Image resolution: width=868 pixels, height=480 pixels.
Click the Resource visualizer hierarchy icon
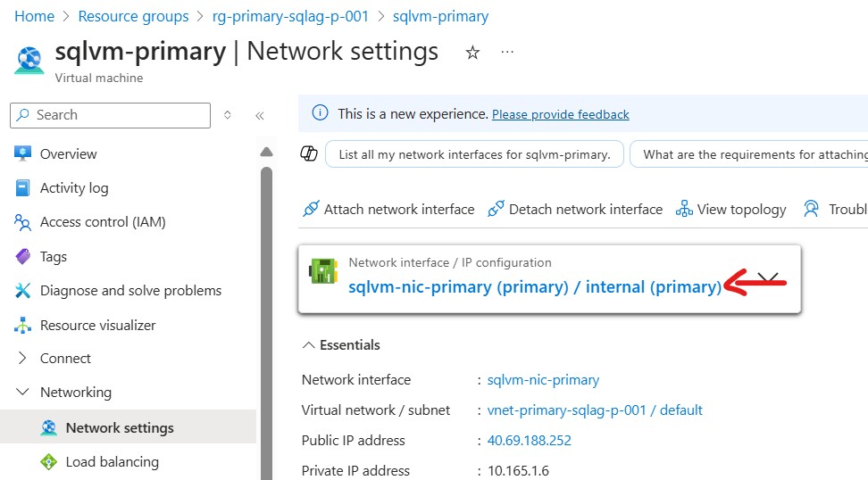(22, 325)
